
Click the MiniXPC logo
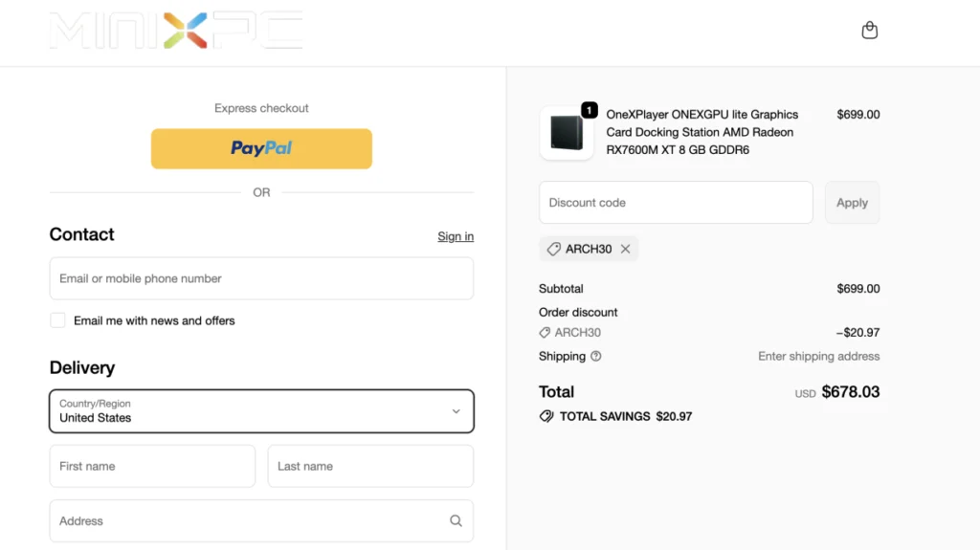point(177,31)
